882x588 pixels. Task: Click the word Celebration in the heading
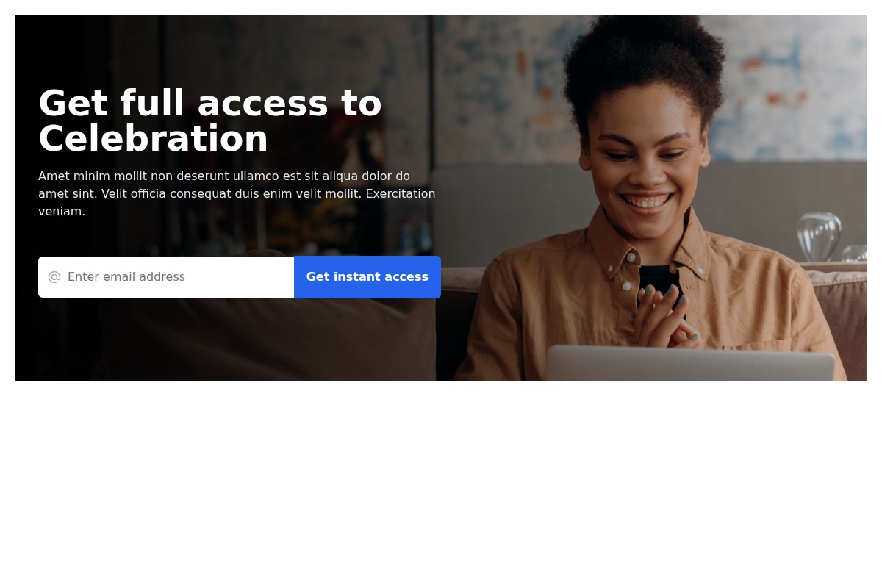pos(154,138)
